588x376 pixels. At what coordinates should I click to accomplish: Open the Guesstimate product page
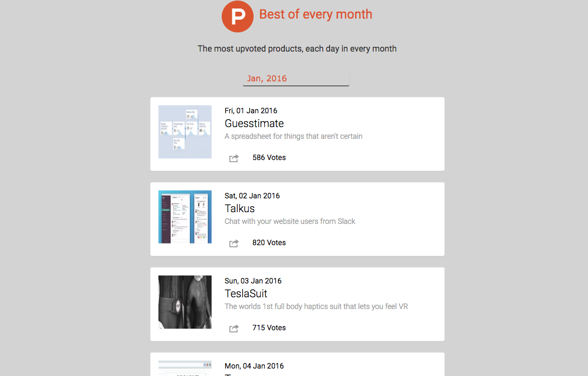tap(254, 123)
